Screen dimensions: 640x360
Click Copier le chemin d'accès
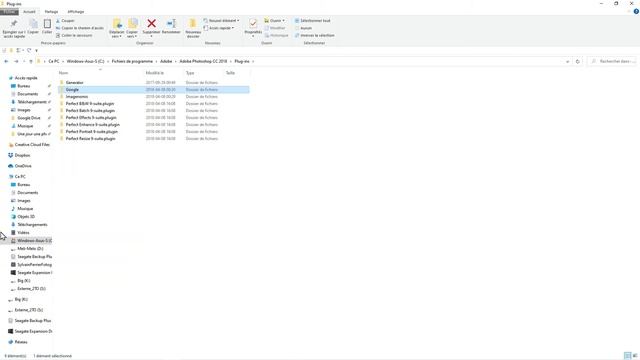point(80,28)
